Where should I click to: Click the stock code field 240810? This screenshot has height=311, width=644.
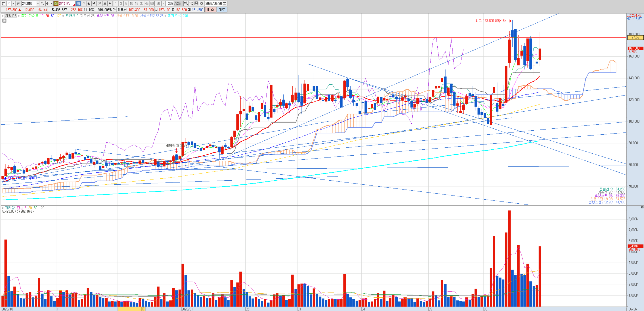click(x=29, y=3)
